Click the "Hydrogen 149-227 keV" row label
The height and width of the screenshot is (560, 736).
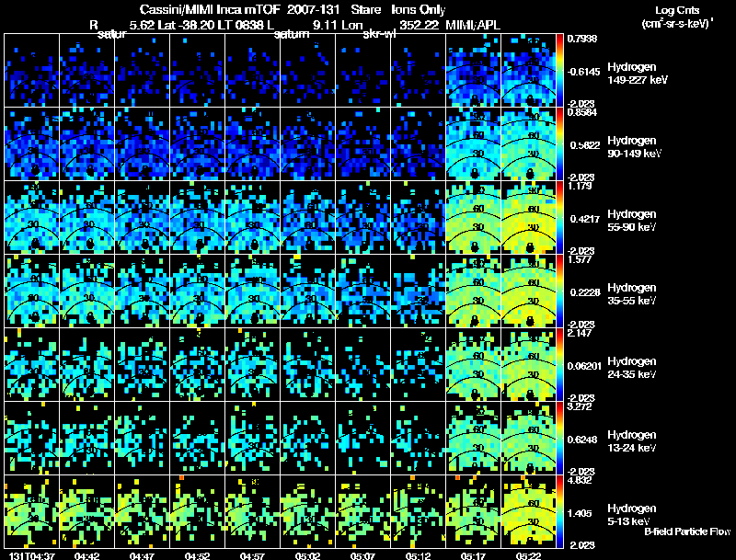coord(637,74)
